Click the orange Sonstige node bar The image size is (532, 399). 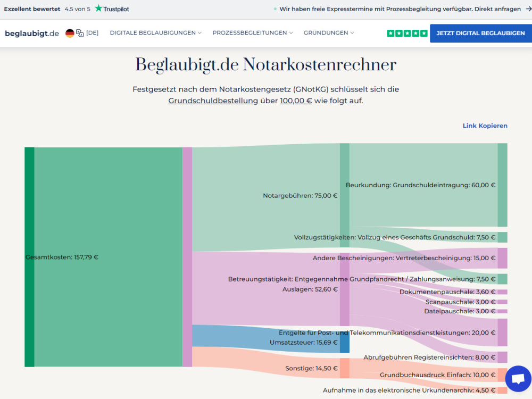pyautogui.click(x=345, y=368)
